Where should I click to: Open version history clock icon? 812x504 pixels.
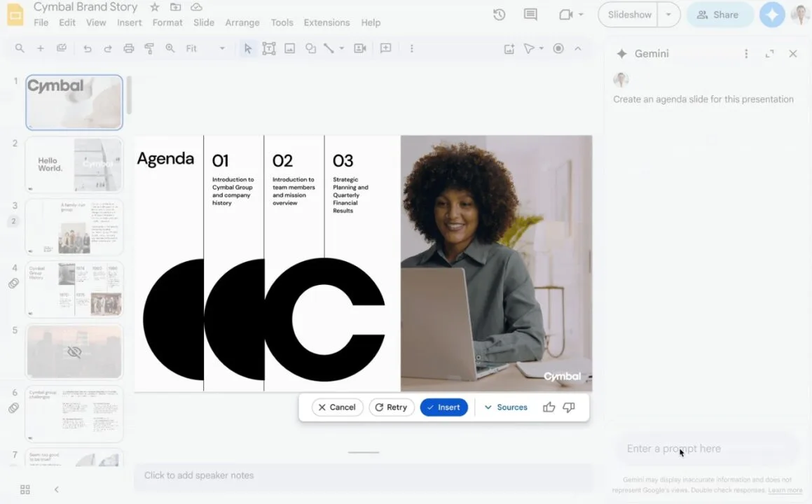coord(499,15)
